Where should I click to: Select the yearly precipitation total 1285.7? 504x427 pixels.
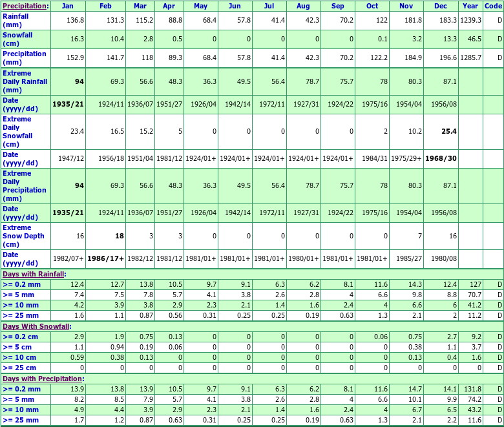(x=470, y=57)
